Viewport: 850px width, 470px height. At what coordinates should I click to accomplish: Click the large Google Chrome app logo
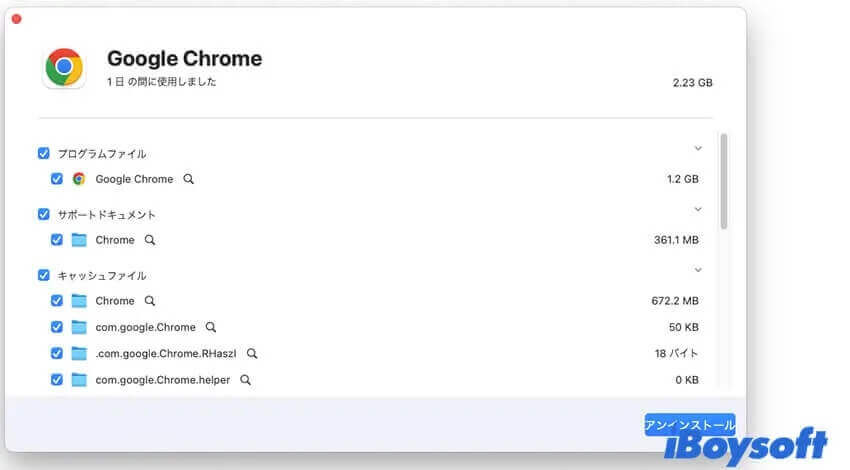(x=64, y=67)
